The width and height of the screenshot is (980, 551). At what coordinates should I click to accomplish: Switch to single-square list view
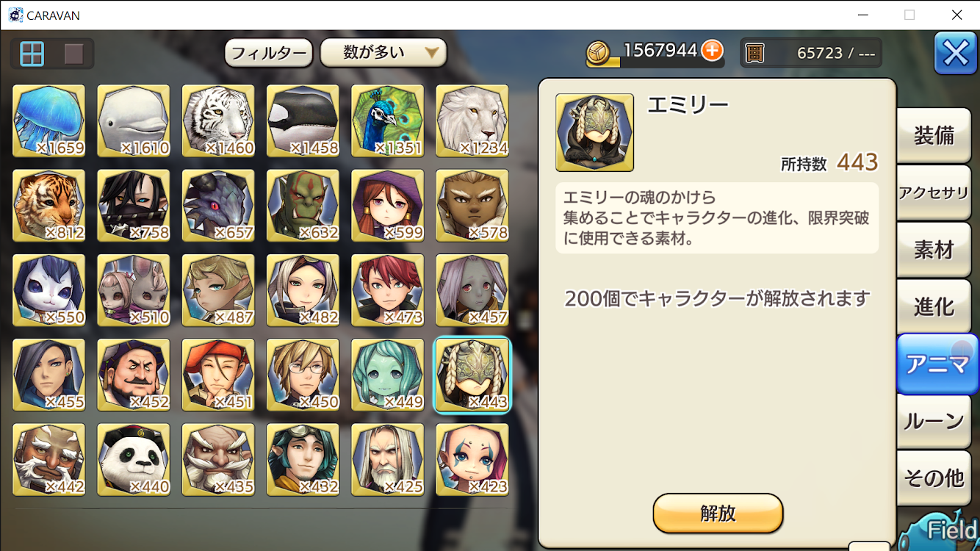pyautogui.click(x=73, y=54)
